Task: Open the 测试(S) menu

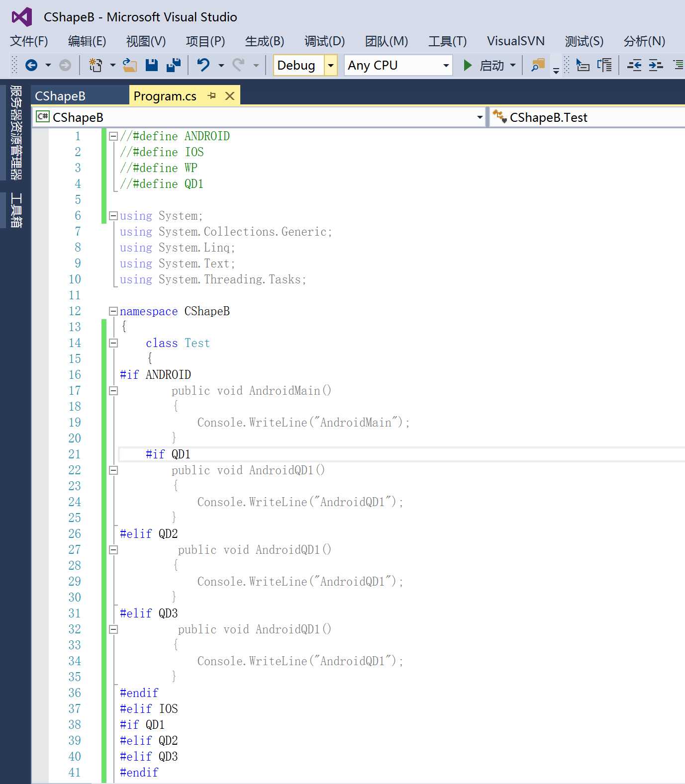Action: click(x=584, y=41)
